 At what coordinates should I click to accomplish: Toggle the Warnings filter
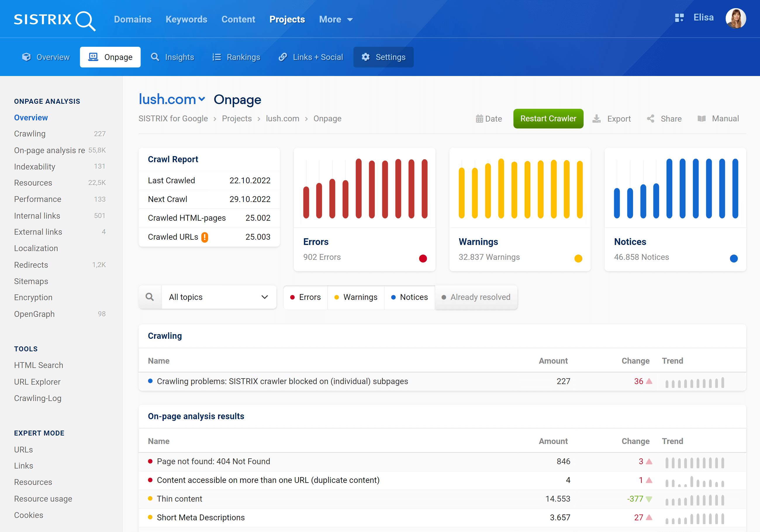[x=356, y=297]
